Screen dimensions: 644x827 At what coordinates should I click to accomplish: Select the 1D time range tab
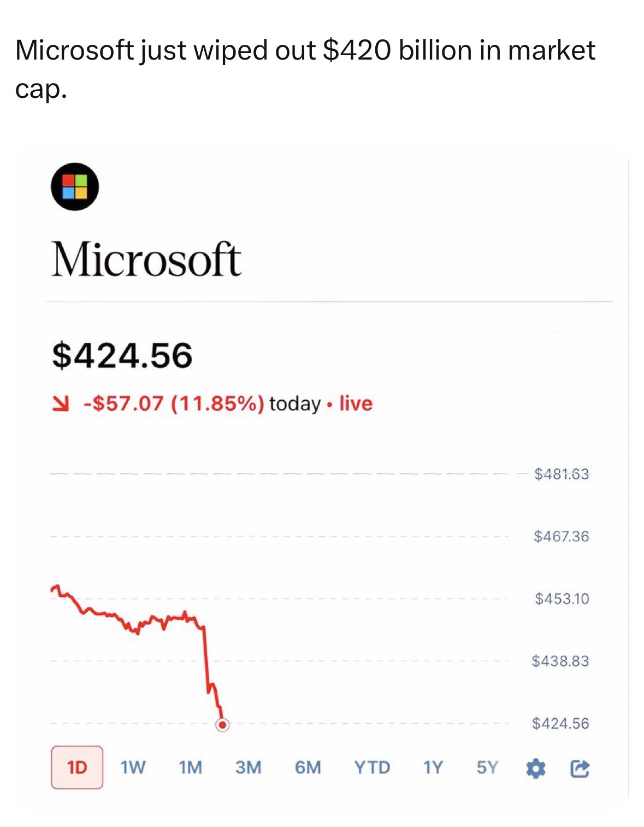(x=77, y=767)
